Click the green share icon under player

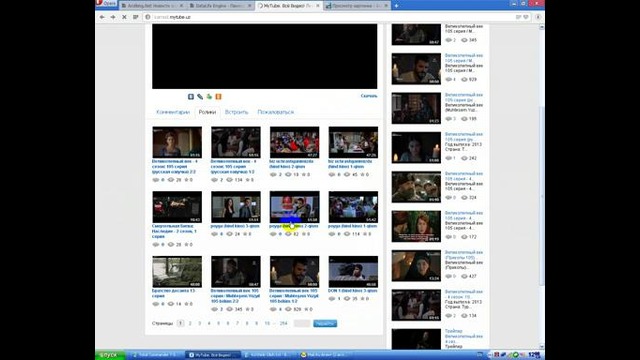209,97
